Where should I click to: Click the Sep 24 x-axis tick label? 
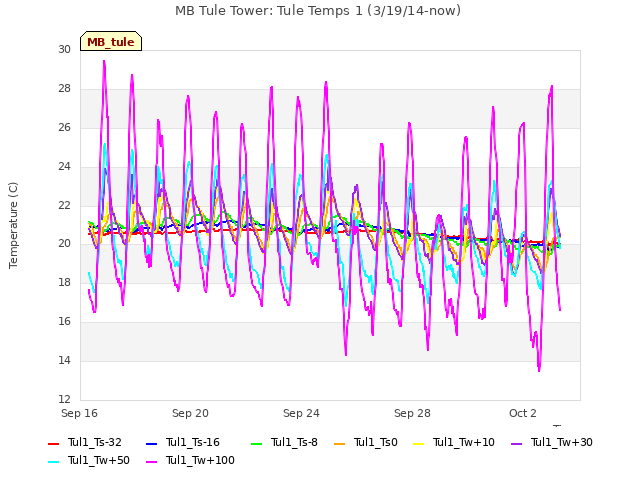301,413
